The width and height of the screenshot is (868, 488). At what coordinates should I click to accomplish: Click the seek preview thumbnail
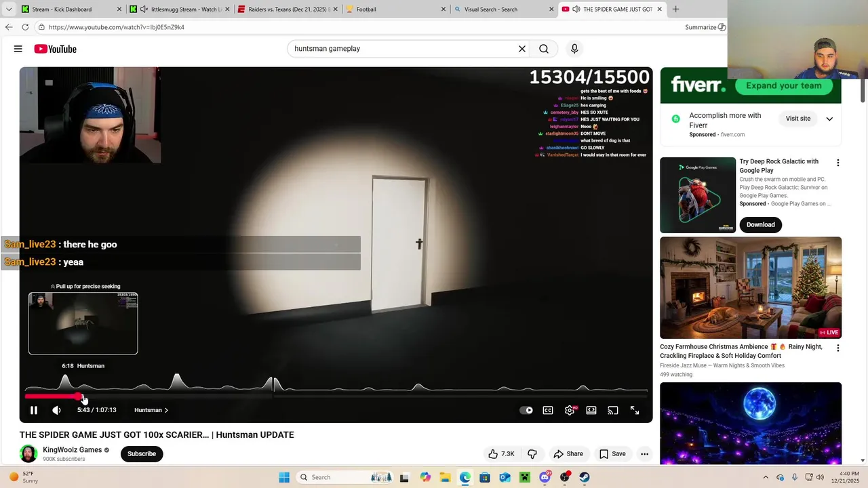coord(83,323)
